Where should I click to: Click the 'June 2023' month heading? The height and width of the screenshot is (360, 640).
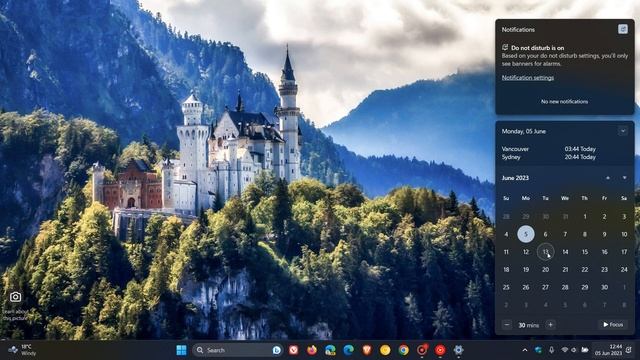[515, 178]
